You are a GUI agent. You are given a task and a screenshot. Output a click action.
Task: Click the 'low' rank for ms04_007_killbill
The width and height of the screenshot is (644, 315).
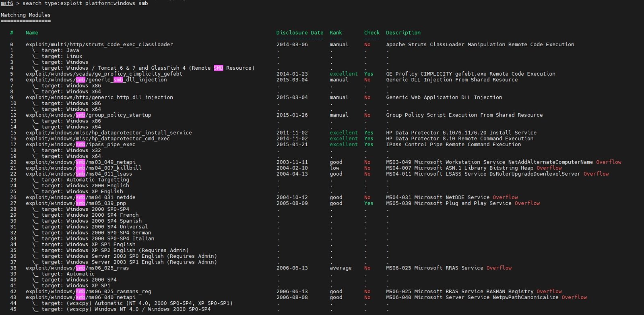point(334,168)
